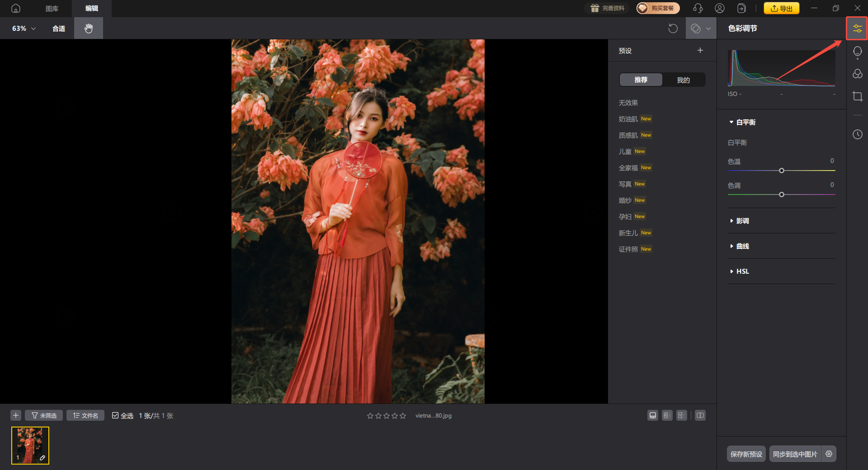Open the customer support headset icon

698,8
